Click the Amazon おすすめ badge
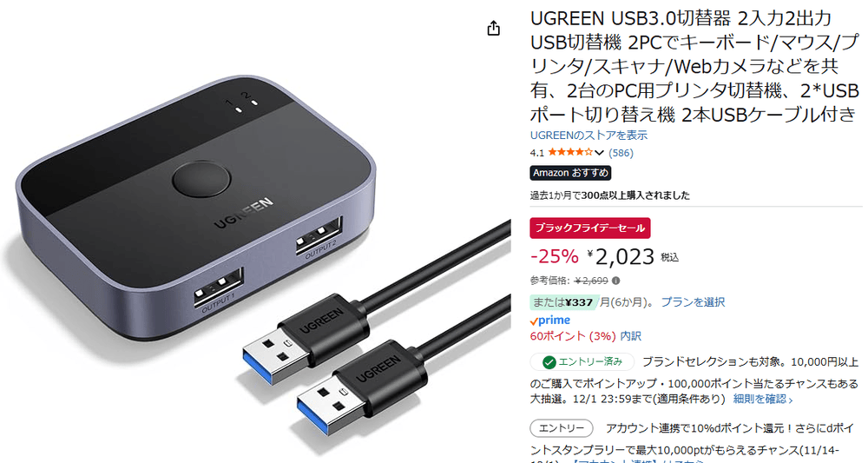The width and height of the screenshot is (868, 463). click(x=570, y=173)
